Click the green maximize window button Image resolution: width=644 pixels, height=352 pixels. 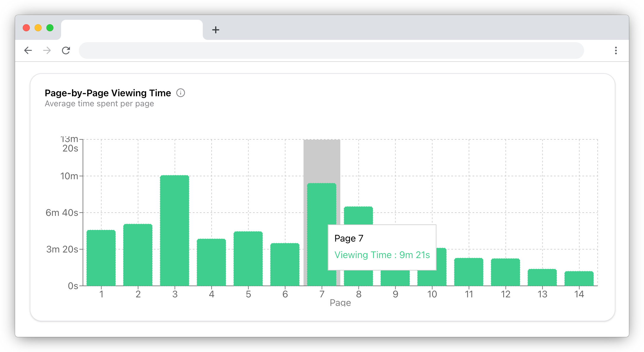pyautogui.click(x=50, y=28)
